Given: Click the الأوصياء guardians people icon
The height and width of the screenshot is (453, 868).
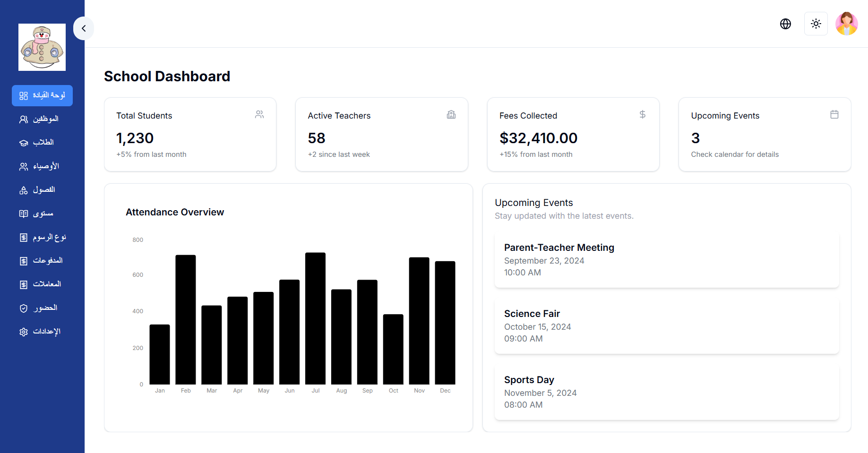Looking at the screenshot, I should [x=24, y=167].
